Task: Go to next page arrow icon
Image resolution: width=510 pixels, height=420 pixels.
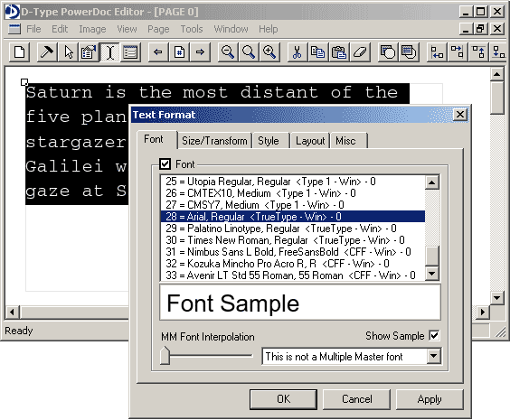Action: tap(200, 52)
